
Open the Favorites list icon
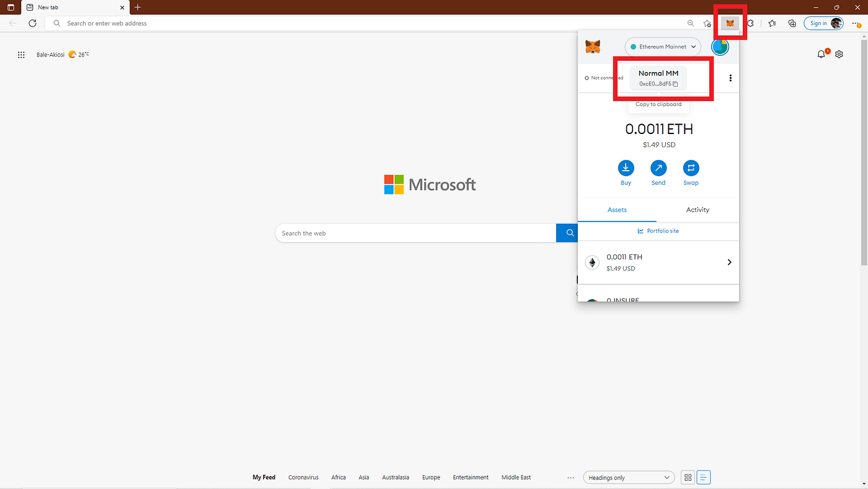(772, 23)
